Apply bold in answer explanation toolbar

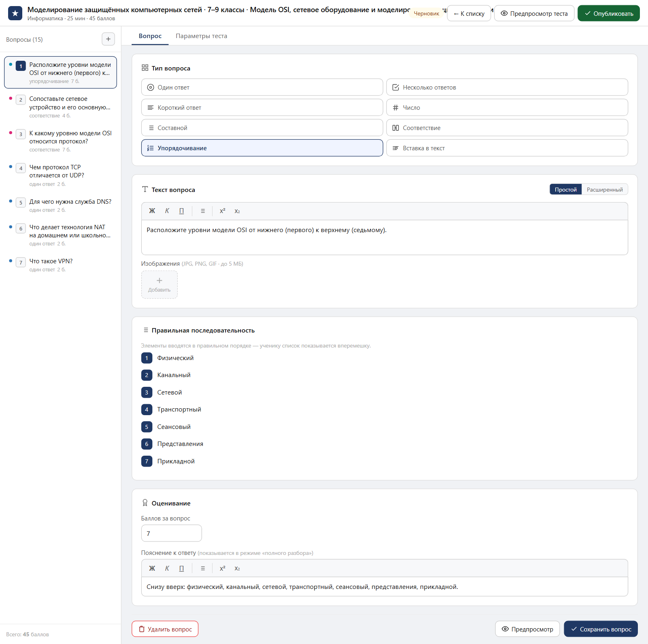(152, 568)
